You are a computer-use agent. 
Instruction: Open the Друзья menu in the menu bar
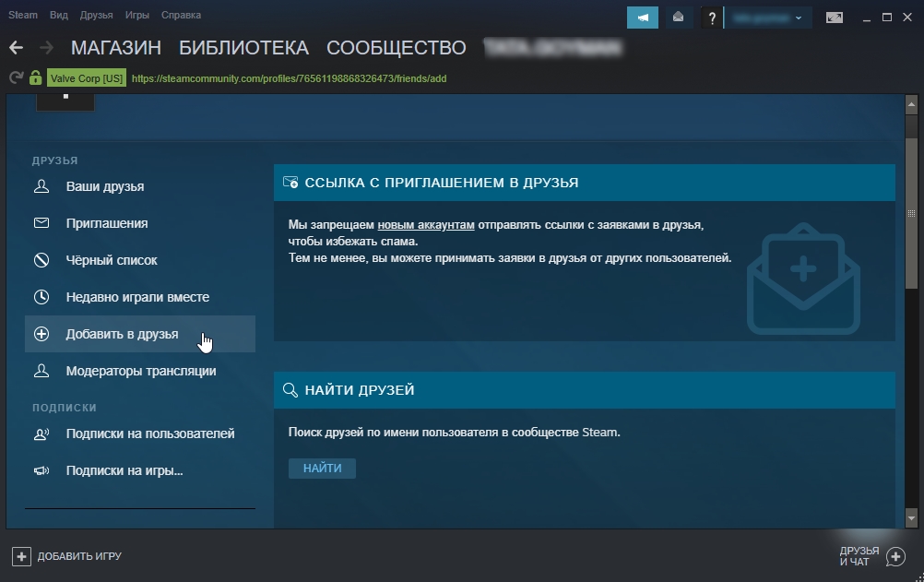pos(97,16)
